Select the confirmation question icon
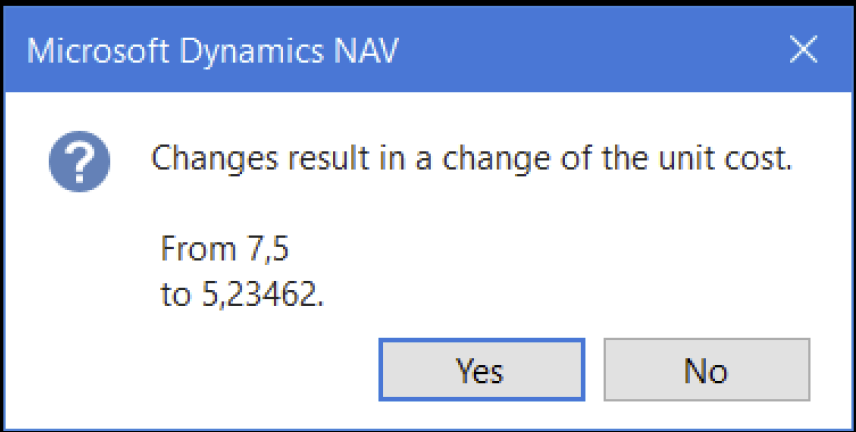The width and height of the screenshot is (856, 432). click(x=79, y=161)
